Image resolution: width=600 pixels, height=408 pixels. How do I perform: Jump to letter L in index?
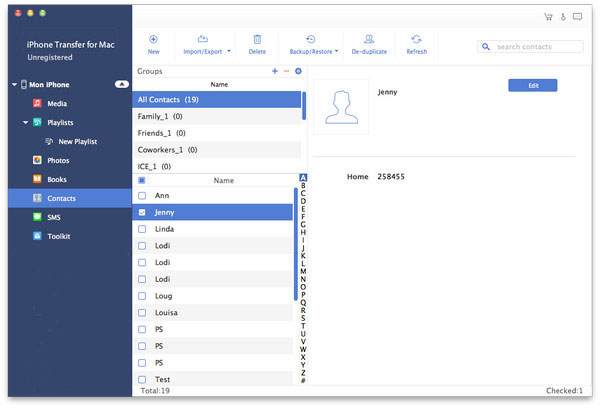tap(303, 263)
